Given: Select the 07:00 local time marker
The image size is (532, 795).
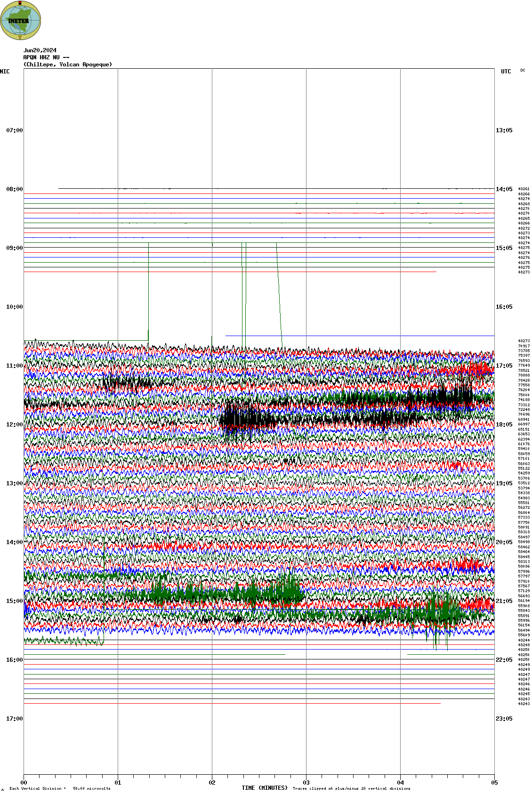Looking at the screenshot, I should pos(14,130).
